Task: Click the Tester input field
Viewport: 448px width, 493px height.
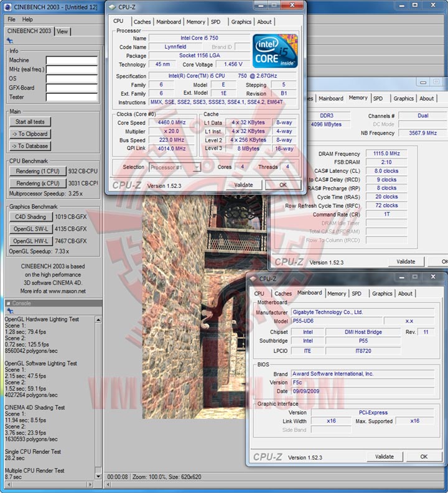Action: coord(72,97)
